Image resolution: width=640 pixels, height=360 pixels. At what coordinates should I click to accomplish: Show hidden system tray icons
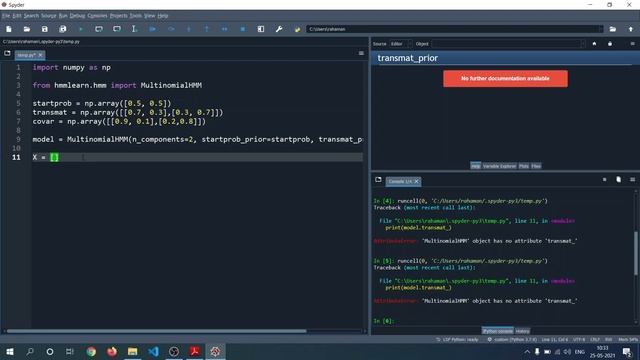(x=527, y=351)
